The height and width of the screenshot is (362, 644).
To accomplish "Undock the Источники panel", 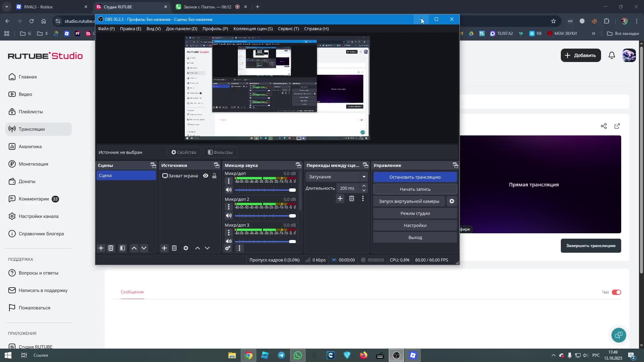I will 217,165.
